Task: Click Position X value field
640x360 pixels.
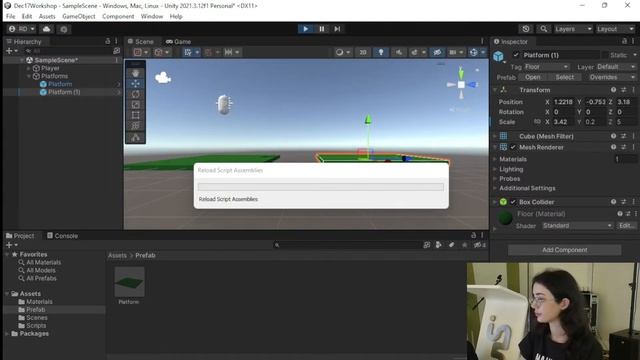Action: (564, 102)
